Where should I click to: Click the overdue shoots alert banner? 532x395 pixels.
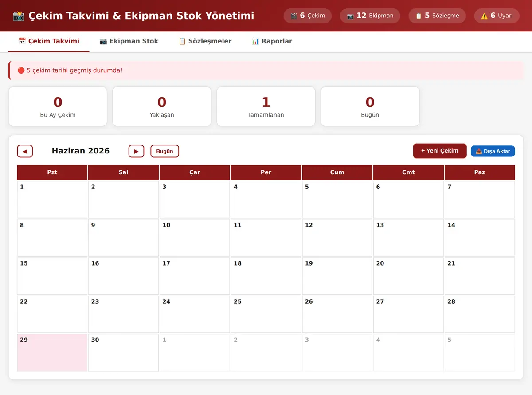click(x=266, y=70)
